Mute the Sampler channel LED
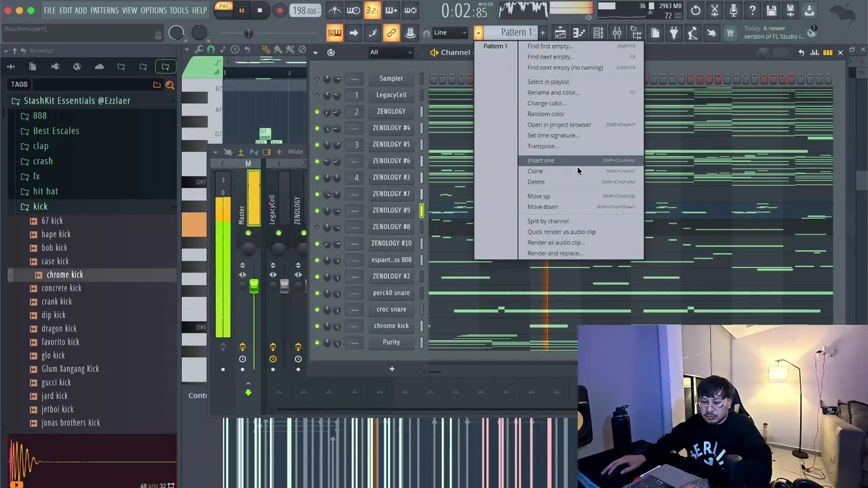This screenshot has height=488, width=868. tap(317, 79)
